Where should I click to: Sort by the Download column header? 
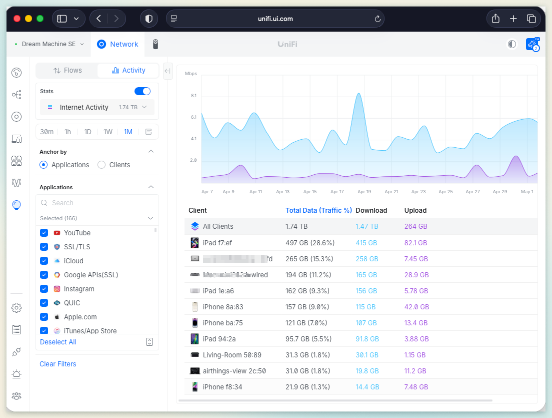pyautogui.click(x=371, y=211)
